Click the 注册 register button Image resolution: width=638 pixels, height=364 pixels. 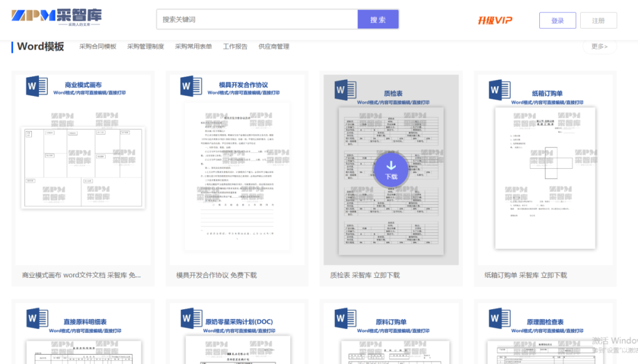click(598, 20)
